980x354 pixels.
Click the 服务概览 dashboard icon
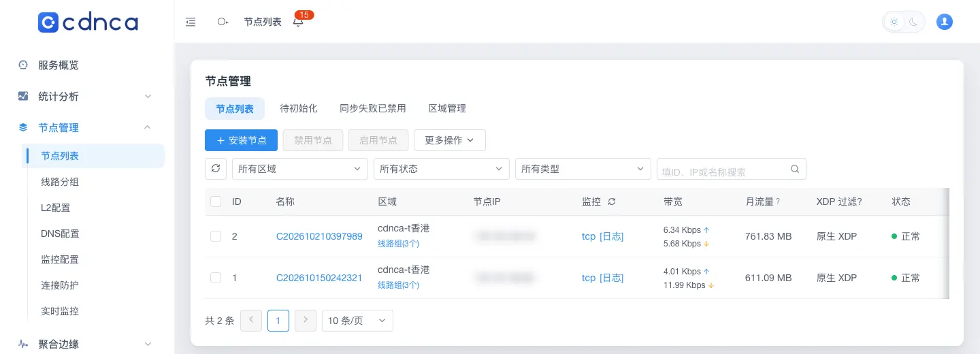(23, 65)
